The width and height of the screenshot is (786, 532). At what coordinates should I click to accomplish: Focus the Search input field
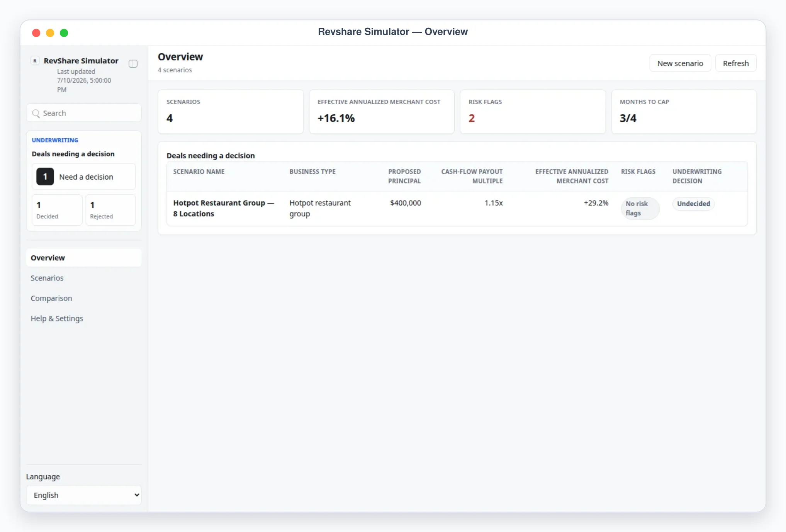coord(84,113)
